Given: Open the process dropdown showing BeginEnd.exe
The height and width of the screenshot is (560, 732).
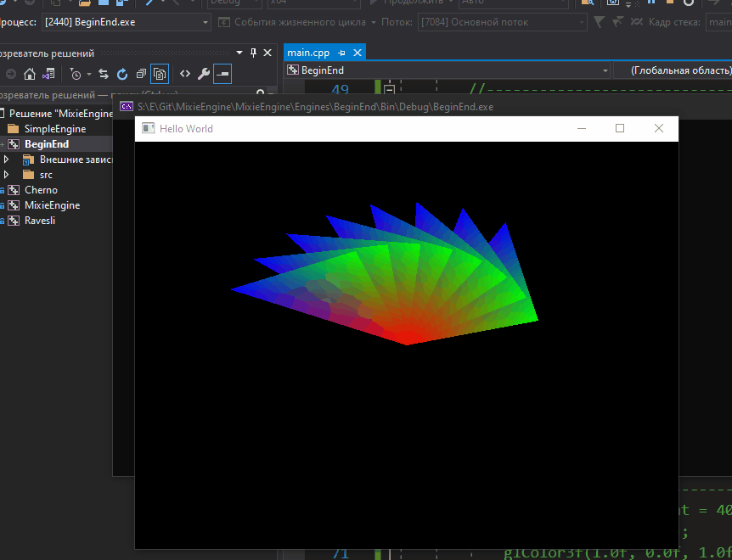Looking at the screenshot, I should click(206, 22).
